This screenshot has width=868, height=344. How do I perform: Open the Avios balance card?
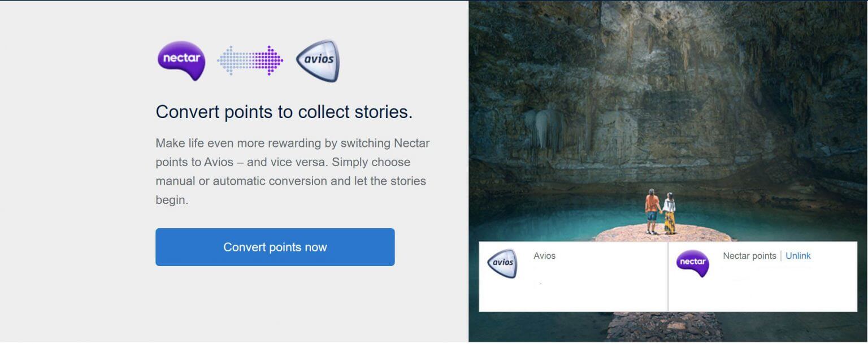coord(571,276)
